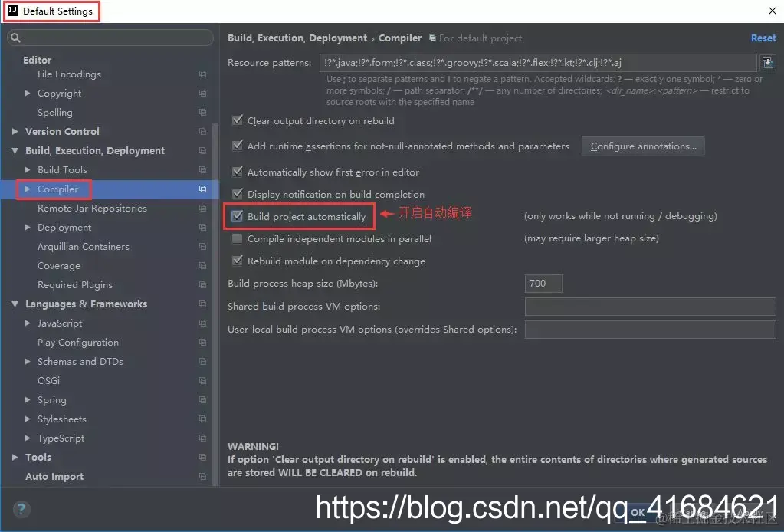Viewport: 784px width, 532px height.
Task: Expand the Build Tools node
Action: point(28,170)
